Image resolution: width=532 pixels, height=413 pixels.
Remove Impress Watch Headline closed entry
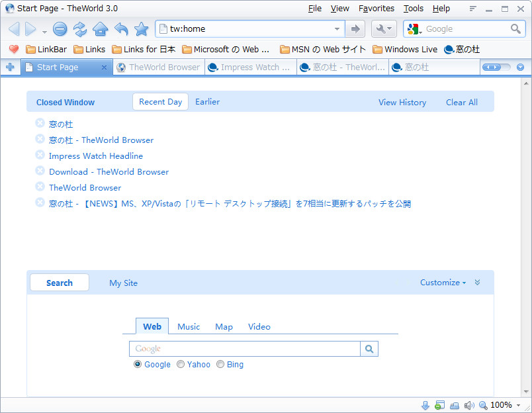[40, 155]
